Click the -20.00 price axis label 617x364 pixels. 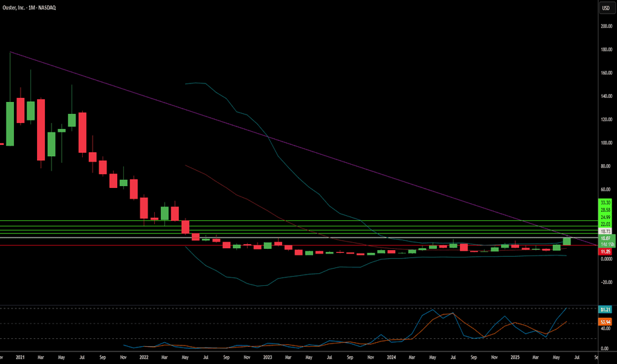606,282
